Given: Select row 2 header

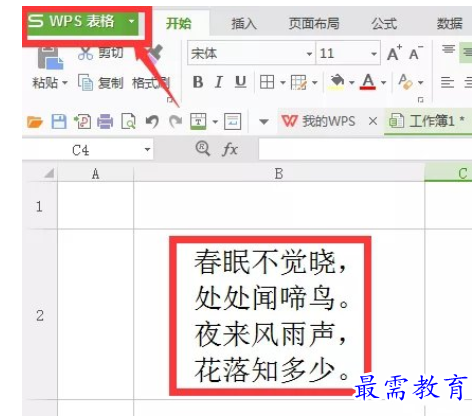Looking at the screenshot, I should (x=40, y=315).
